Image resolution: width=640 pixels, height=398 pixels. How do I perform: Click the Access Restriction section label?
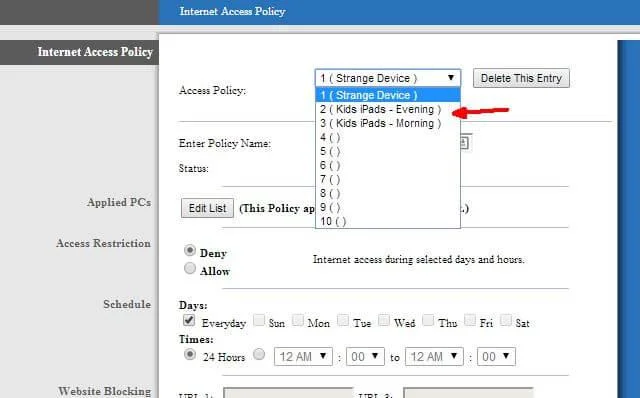click(103, 243)
